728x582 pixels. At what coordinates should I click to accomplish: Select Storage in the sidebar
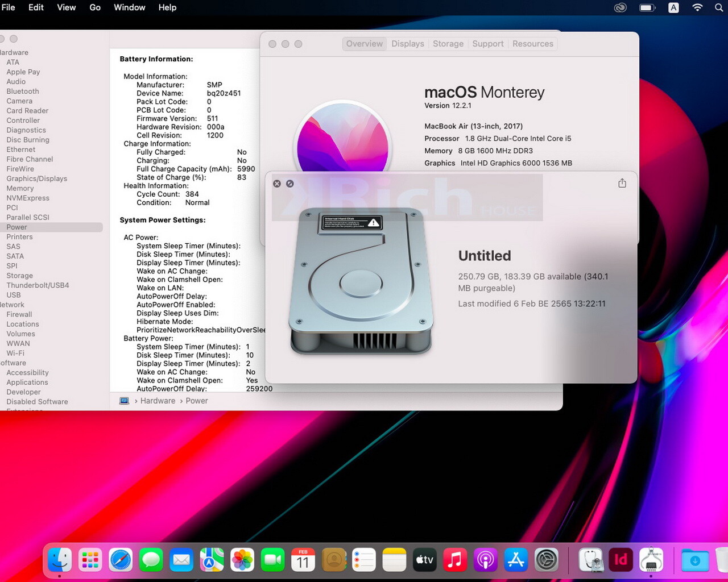[x=20, y=276]
